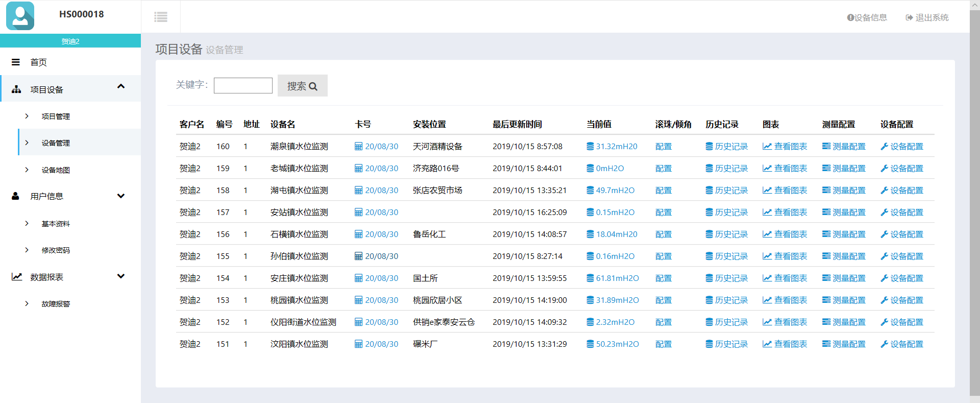Select 项目管理 from the sidebar
The image size is (980, 403).
[56, 116]
